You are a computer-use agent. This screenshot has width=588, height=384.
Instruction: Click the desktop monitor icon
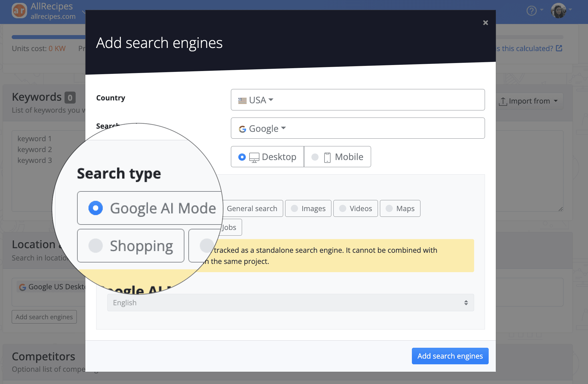point(254,157)
